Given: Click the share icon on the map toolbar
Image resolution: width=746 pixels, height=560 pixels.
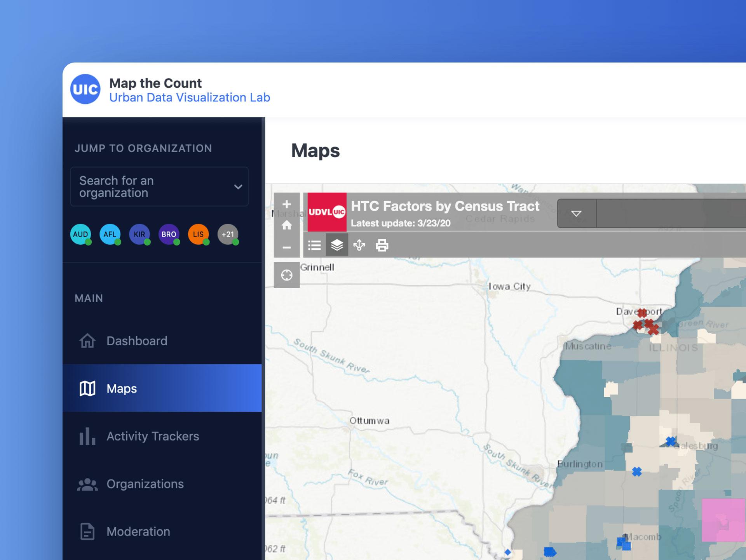Looking at the screenshot, I should point(359,245).
